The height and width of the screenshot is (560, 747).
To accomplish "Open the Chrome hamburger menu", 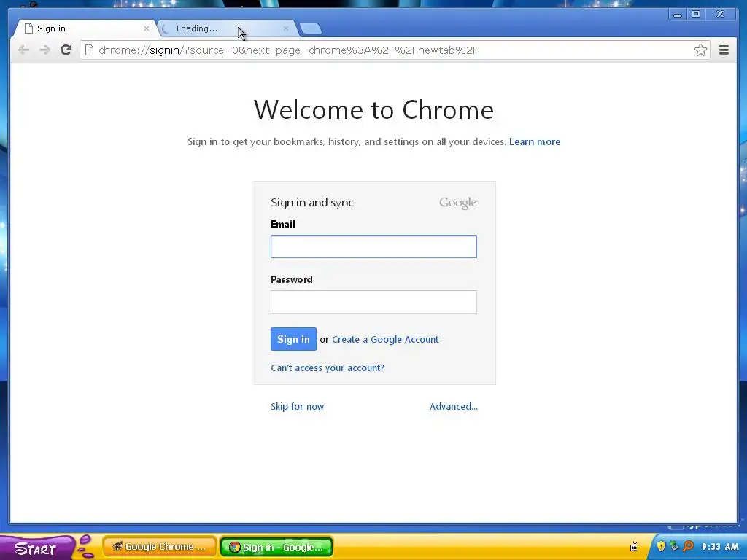I will tap(724, 50).
